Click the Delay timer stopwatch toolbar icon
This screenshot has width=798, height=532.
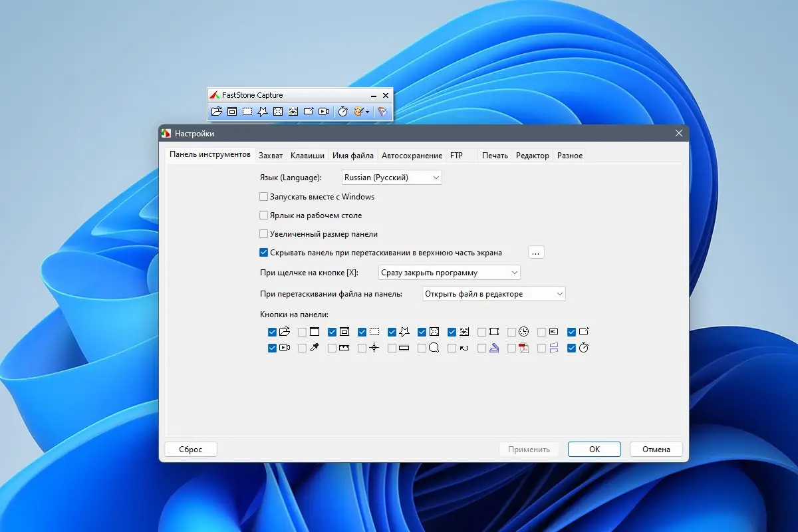[342, 112]
